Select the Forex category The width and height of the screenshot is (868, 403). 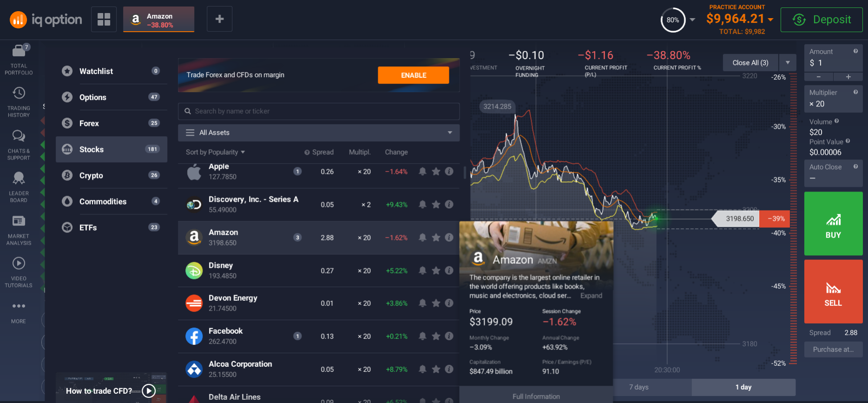112,123
